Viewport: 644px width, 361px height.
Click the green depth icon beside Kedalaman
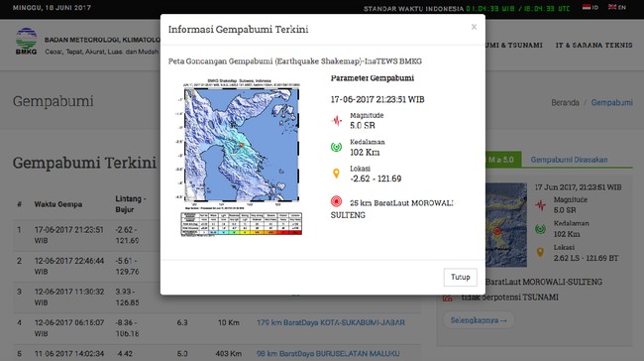[337, 147]
